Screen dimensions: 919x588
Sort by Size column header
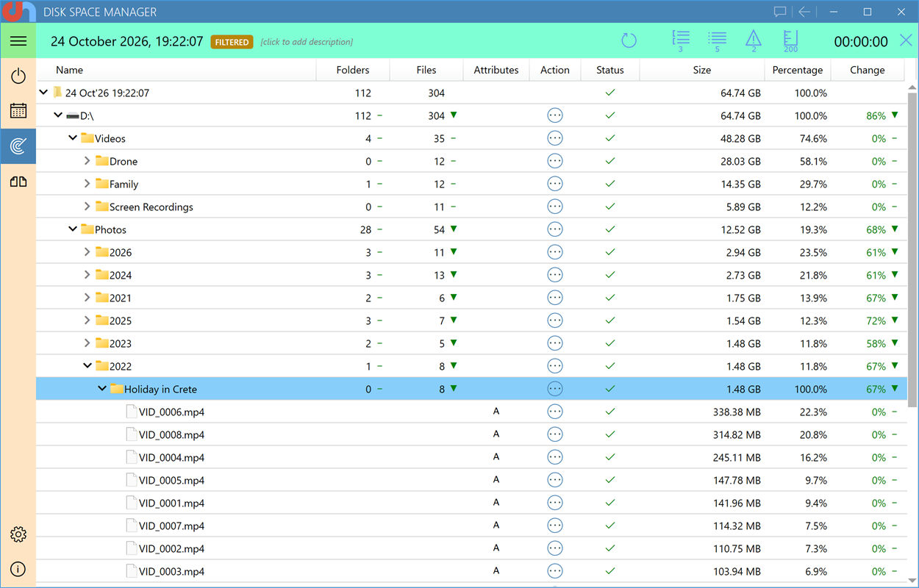tap(702, 70)
